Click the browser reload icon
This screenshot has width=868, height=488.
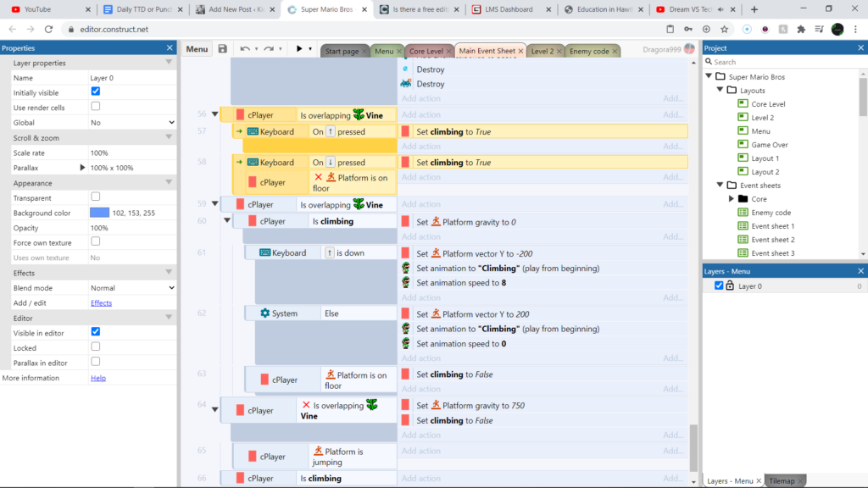pos(48,30)
